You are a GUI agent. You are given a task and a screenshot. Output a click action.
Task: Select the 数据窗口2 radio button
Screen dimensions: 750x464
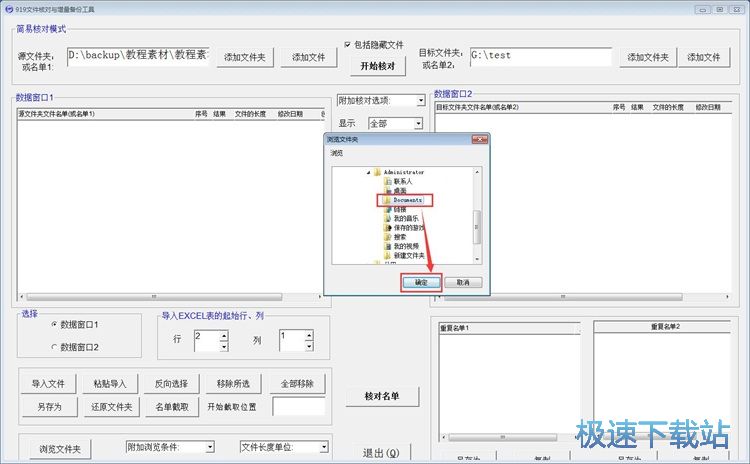(54, 347)
